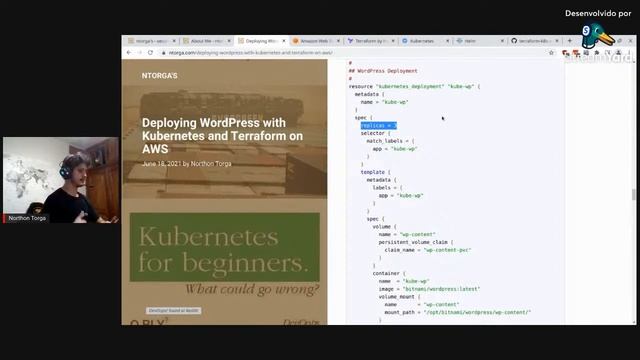640x360 pixels.
Task: Bookmark page with the star icon
Action: pyautogui.click(x=551, y=53)
